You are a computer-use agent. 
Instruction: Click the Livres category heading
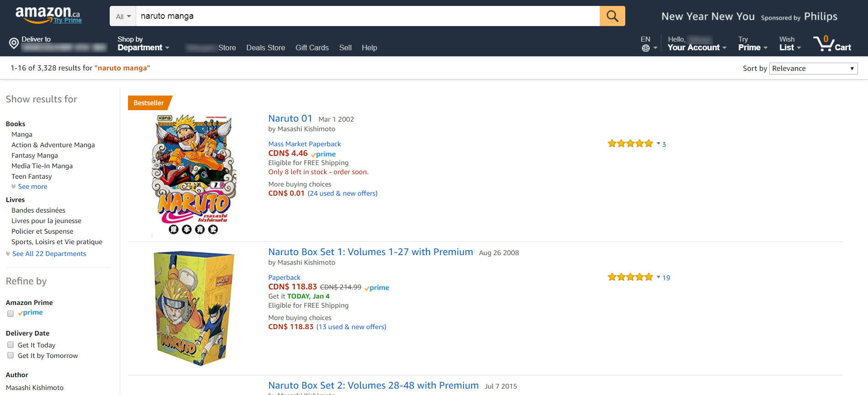coord(15,200)
